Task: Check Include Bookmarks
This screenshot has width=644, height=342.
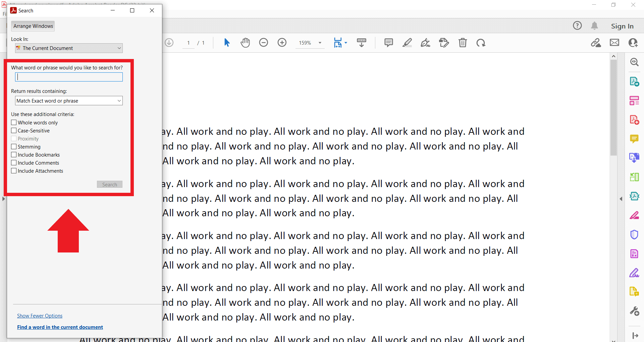Action: pos(14,155)
